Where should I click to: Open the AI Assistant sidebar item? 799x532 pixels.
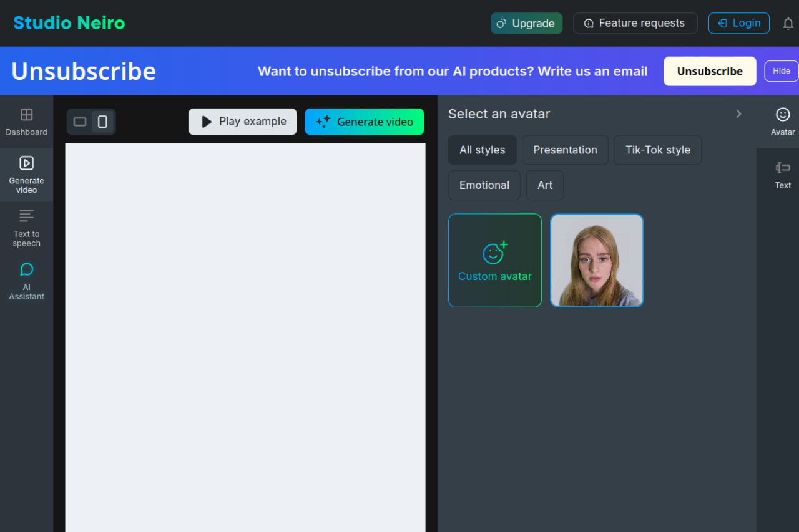click(26, 281)
